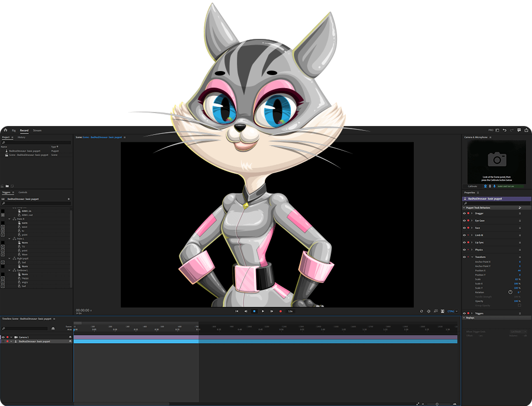Open the Controls tab

[23, 192]
